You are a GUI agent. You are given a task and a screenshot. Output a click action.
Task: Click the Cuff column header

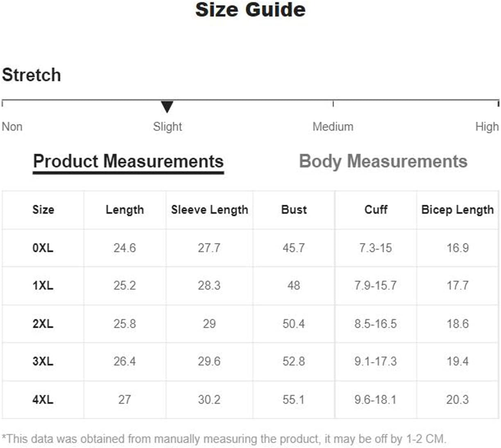point(376,210)
